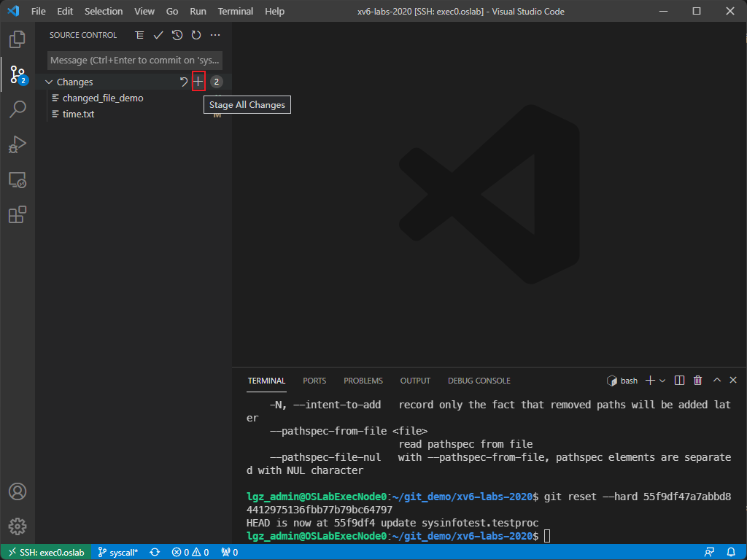This screenshot has width=747, height=560.
Task: Split the terminal panel
Action: click(x=680, y=381)
